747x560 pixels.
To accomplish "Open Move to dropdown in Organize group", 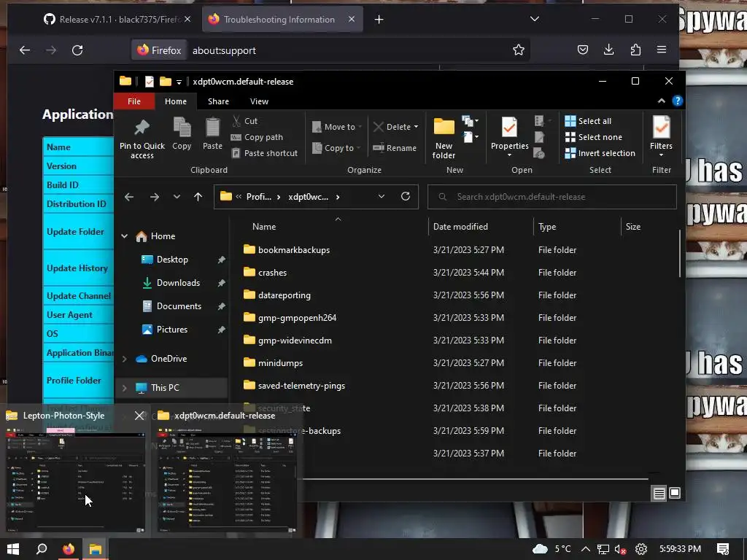I will click(x=337, y=127).
